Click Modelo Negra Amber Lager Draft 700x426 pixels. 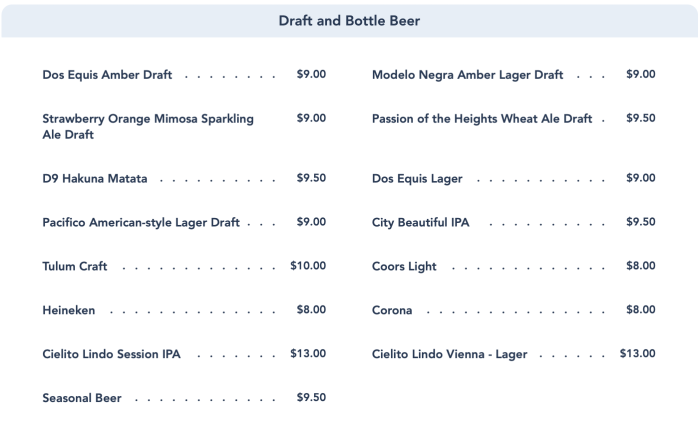tap(468, 75)
